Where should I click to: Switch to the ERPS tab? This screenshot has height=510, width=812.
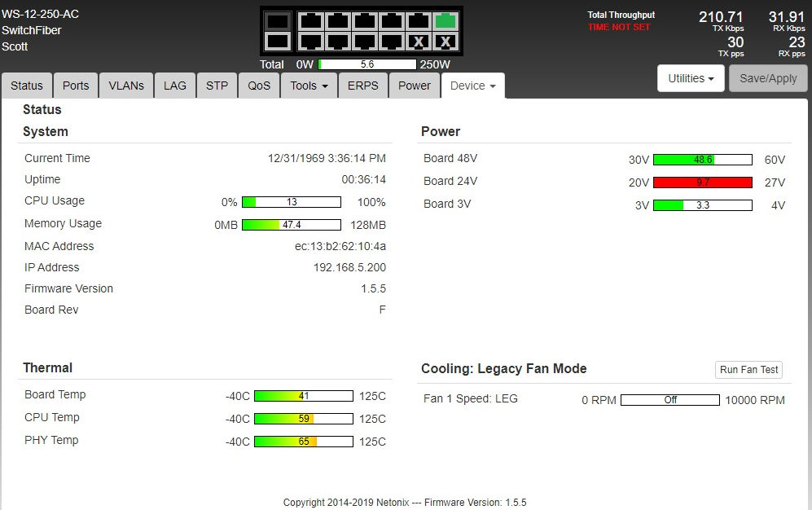[363, 86]
